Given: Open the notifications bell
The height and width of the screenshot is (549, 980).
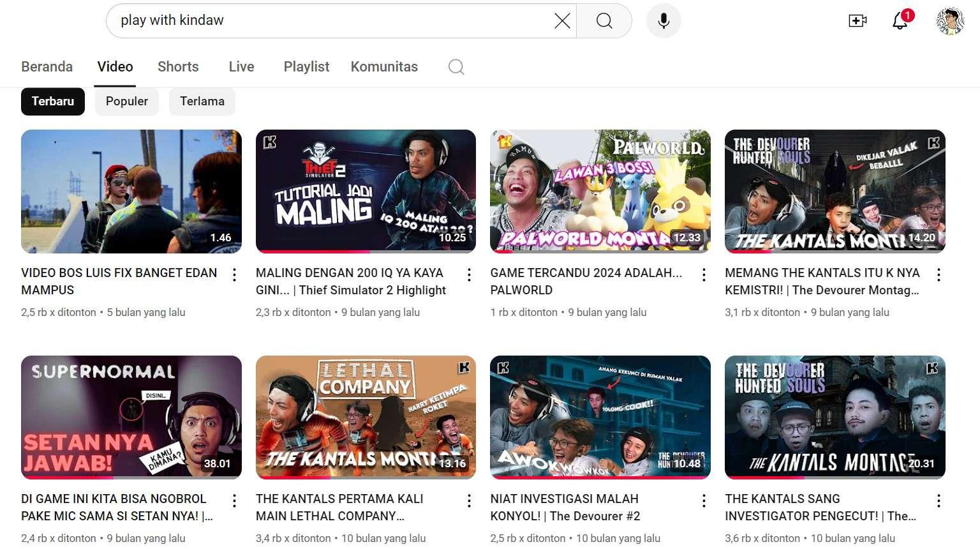Looking at the screenshot, I should pos(900,20).
